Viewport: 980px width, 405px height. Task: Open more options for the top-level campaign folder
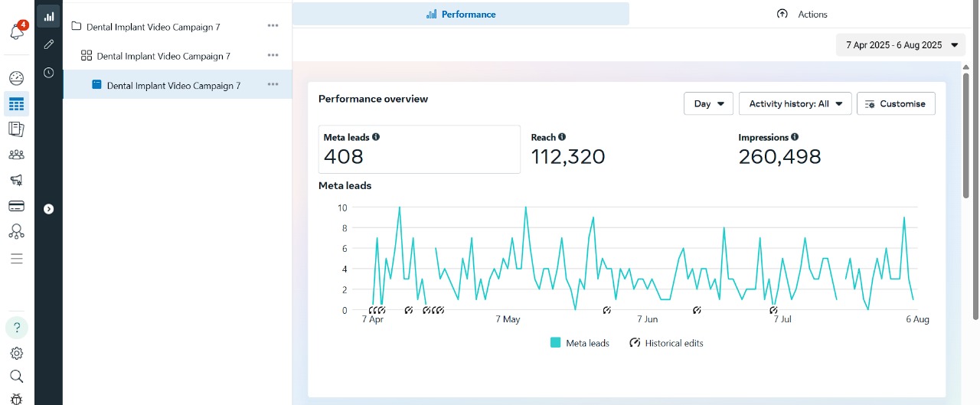coord(273,26)
